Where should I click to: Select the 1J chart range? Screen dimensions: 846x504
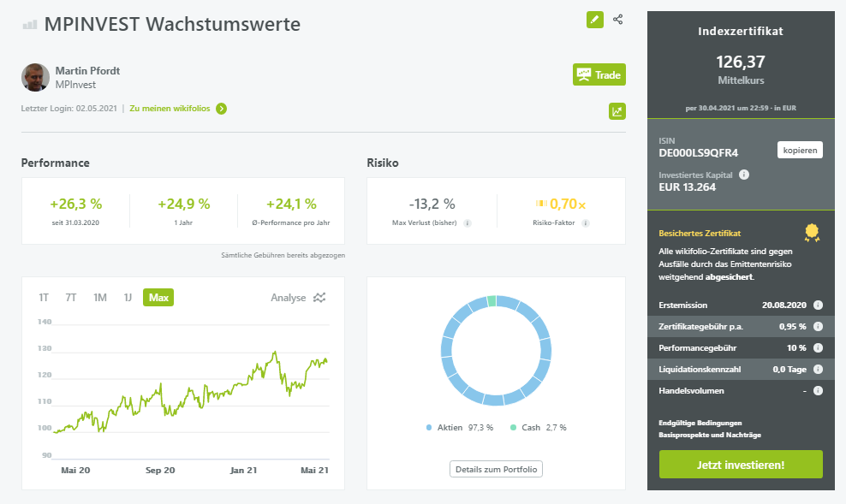128,298
